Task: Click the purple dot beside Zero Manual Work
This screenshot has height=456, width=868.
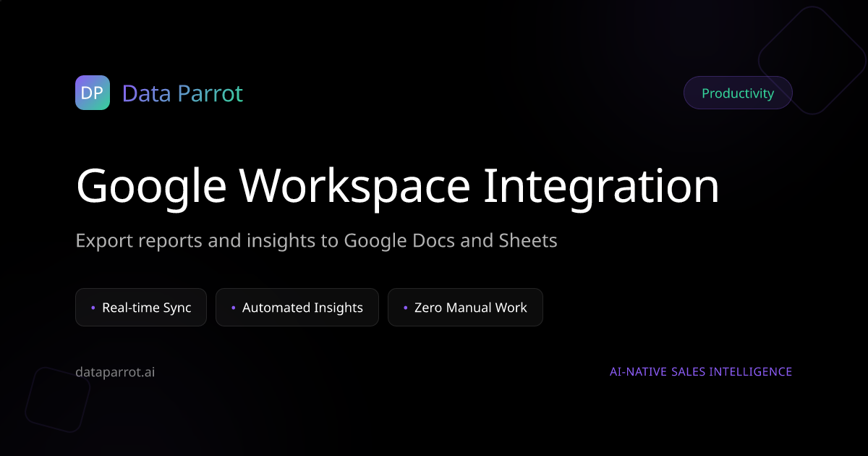Action: (406, 308)
